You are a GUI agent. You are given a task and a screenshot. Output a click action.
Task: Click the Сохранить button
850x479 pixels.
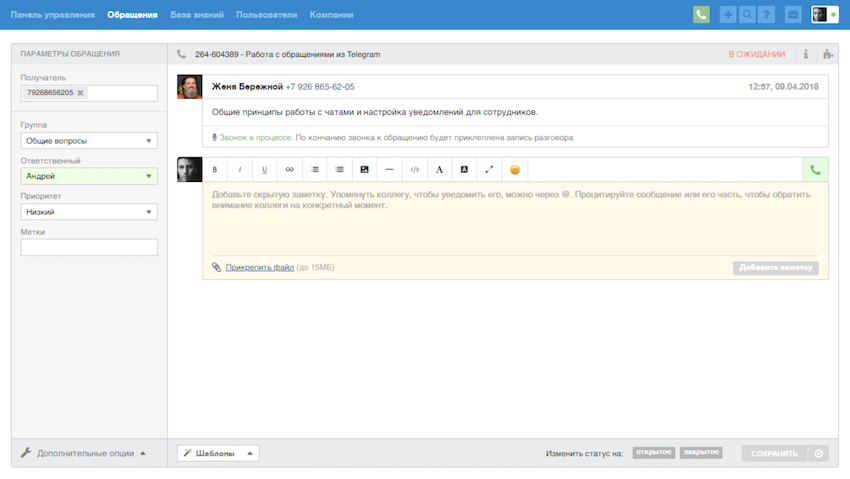click(x=775, y=453)
